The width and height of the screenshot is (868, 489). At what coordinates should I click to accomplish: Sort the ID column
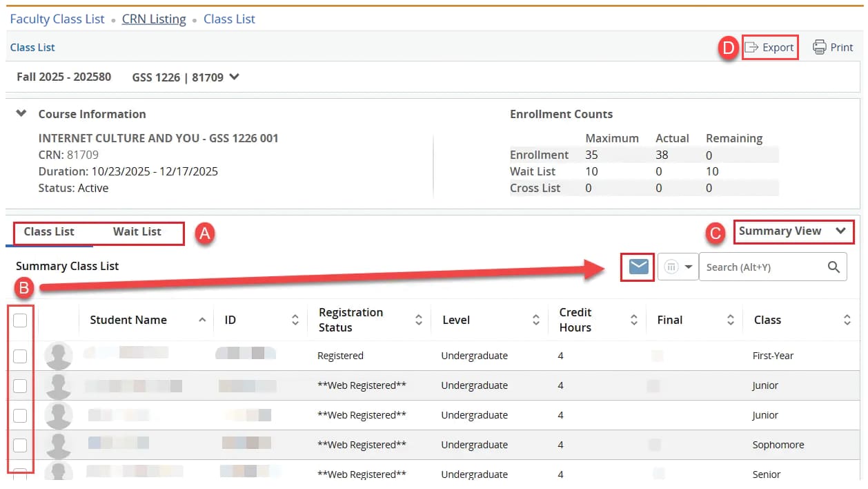coord(295,320)
